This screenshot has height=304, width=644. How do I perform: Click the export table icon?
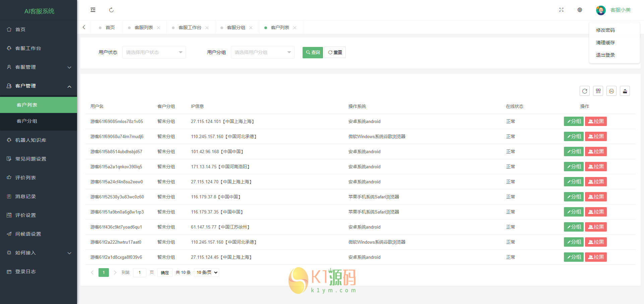[x=625, y=91]
